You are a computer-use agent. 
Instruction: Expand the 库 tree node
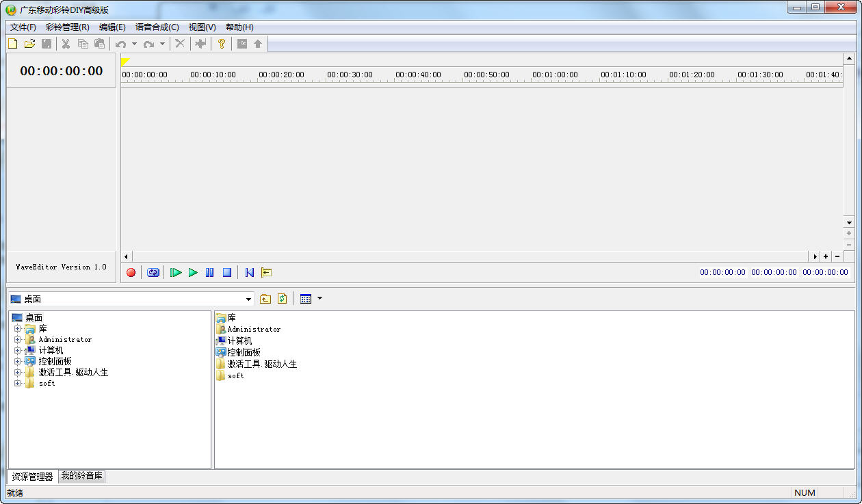click(x=17, y=329)
